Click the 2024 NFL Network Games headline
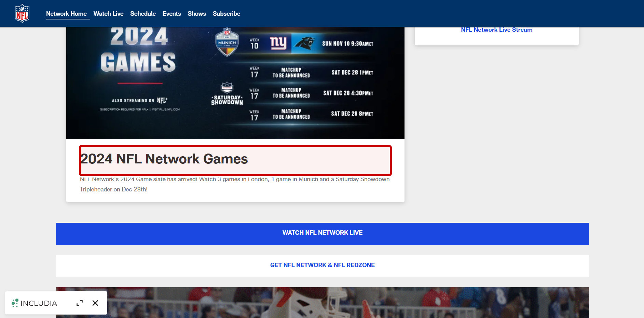644x318 pixels. pos(164,159)
